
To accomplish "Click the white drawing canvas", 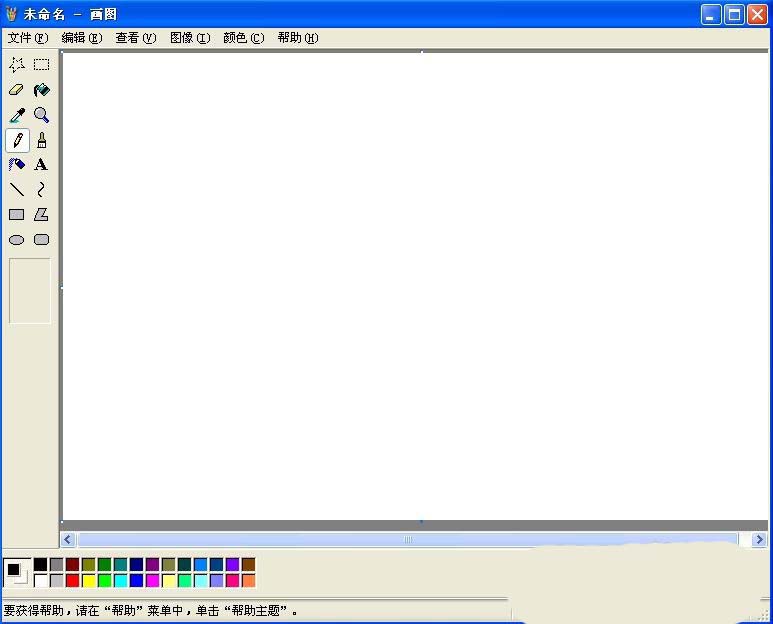I will pos(415,286).
